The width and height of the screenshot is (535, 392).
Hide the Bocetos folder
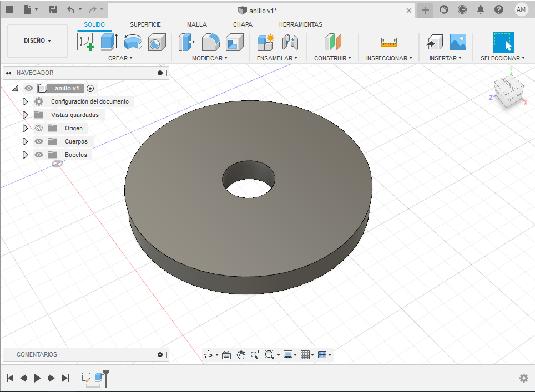click(x=39, y=155)
